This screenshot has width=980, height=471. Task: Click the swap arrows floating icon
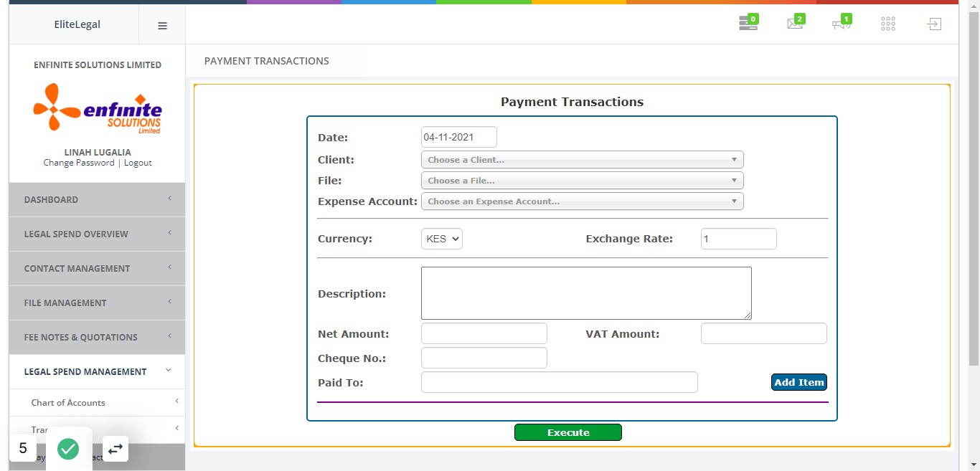click(116, 449)
